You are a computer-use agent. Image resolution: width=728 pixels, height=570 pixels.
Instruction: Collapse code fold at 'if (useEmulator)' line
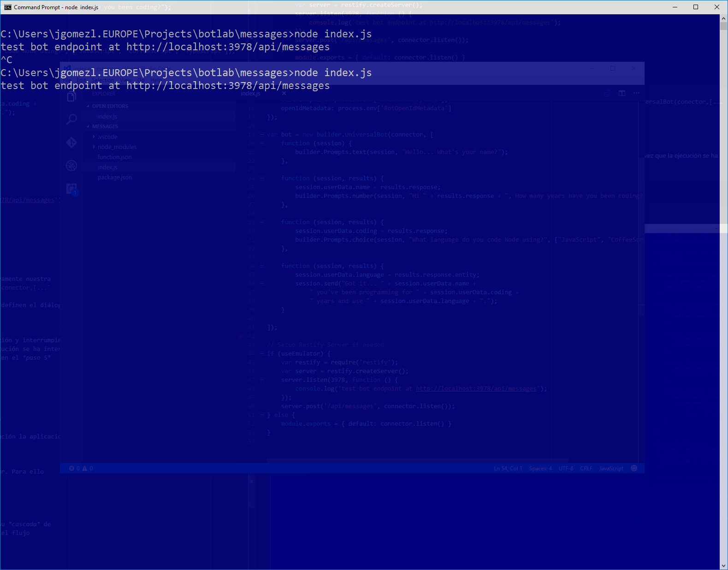(262, 354)
